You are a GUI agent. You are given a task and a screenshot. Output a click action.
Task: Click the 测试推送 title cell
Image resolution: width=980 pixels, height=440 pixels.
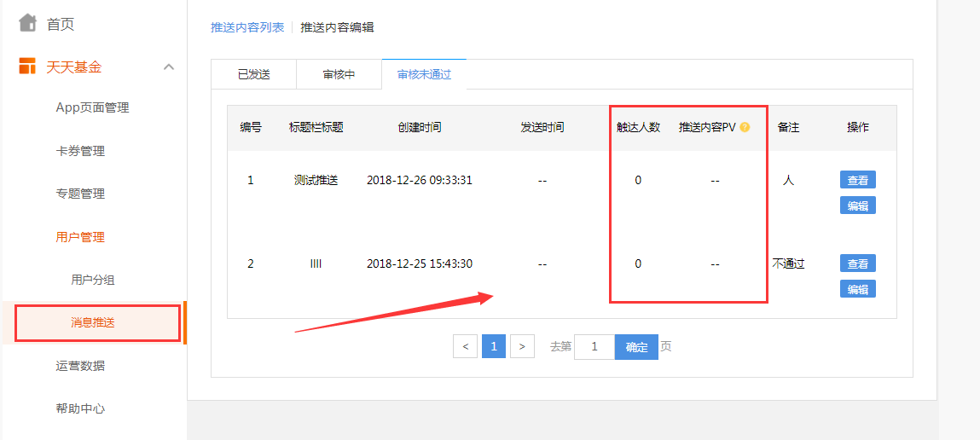click(316, 181)
